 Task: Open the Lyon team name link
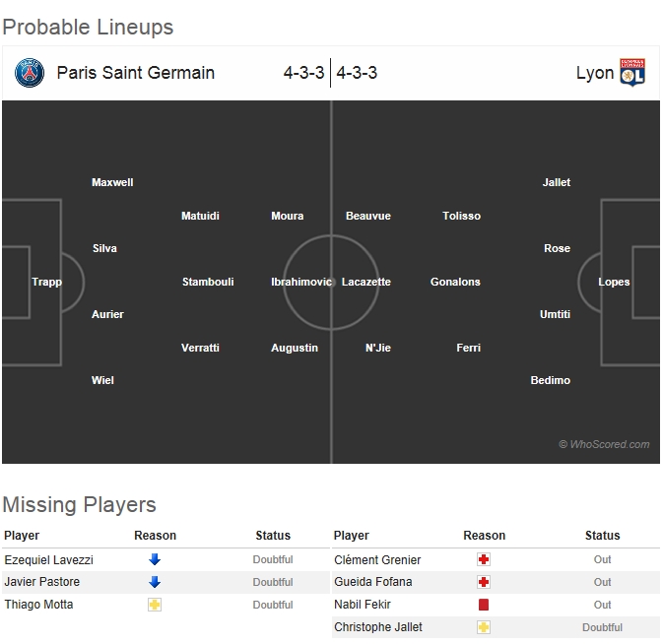(595, 73)
